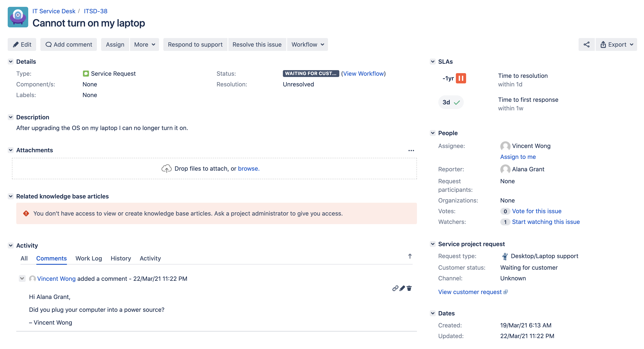The height and width of the screenshot is (349, 644).
Task: Click the IT Service Desk project avatar
Action: coord(18,17)
